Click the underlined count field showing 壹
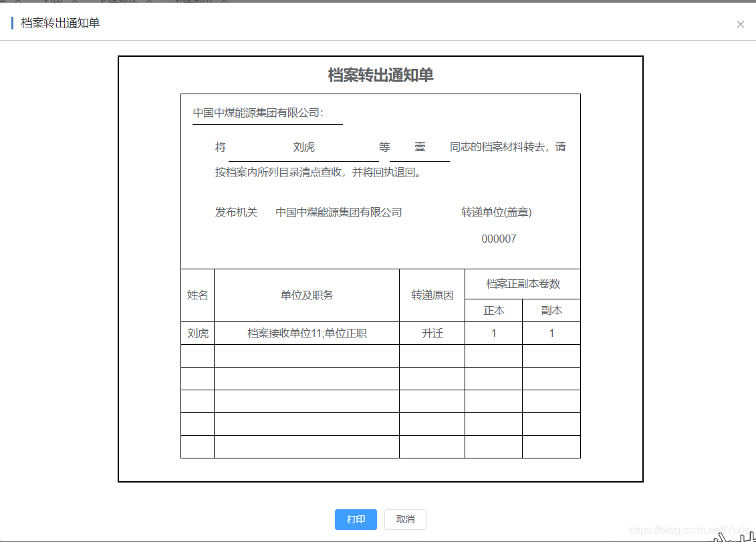Image resolution: width=756 pixels, height=542 pixels. [419, 146]
